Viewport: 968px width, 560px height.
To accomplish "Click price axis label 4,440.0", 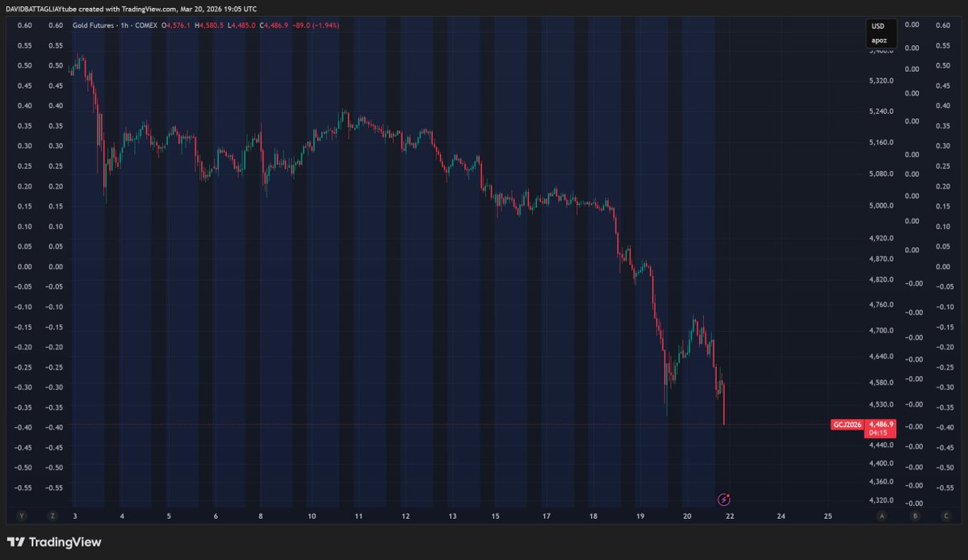I will [881, 445].
